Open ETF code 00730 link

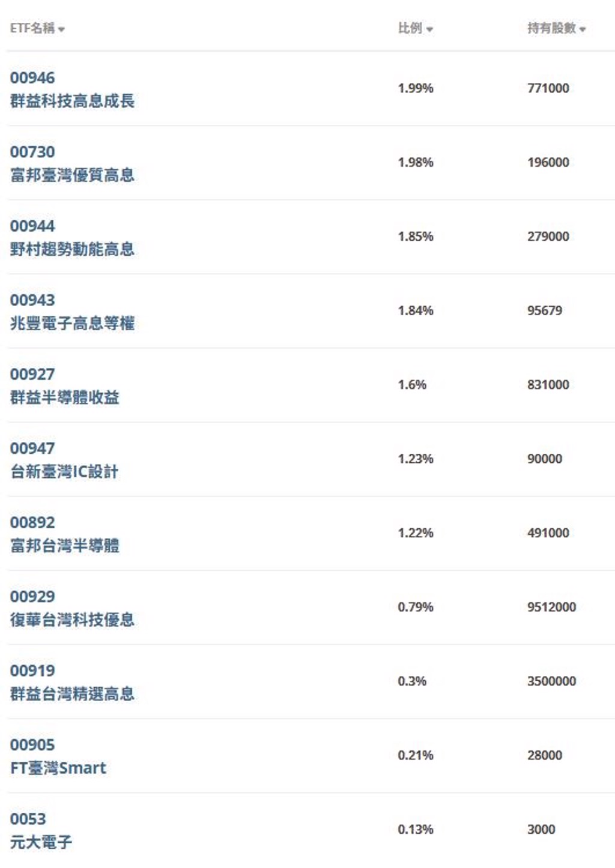pos(32,152)
